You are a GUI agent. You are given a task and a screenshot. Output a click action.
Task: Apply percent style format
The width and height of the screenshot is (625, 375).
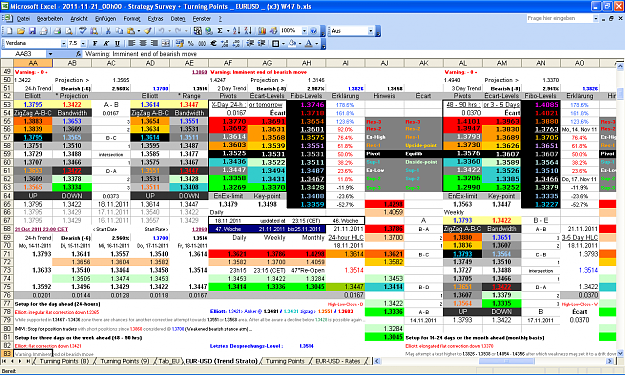(191, 43)
